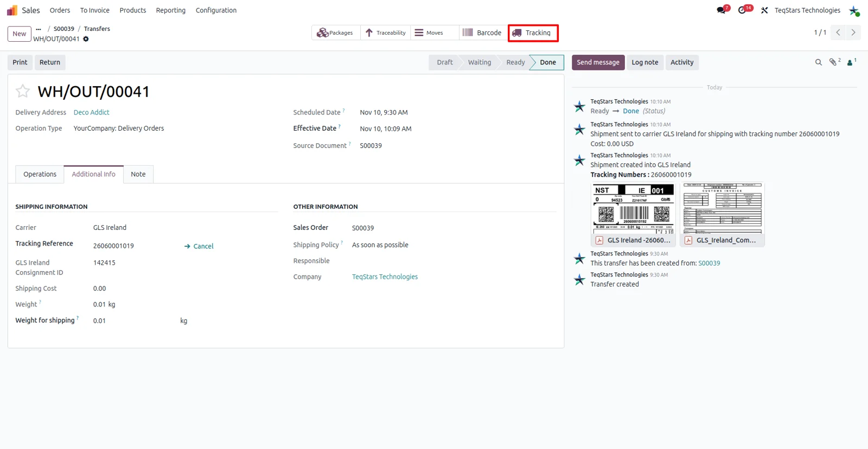Viewport: 868px width, 449px height.
Task: Open the Transfers breadcrumb link
Action: [x=97, y=29]
